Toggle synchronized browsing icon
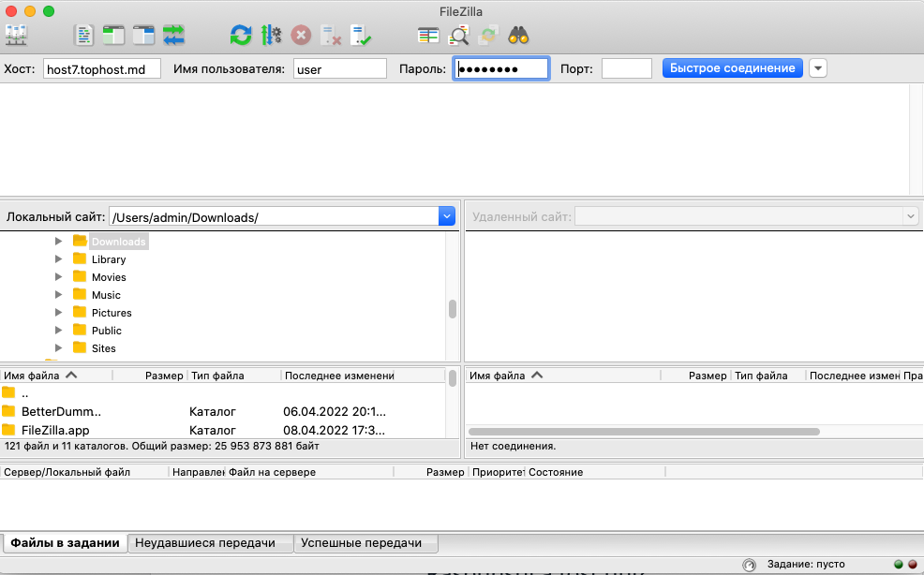The width and height of the screenshot is (924, 575). 488,36
